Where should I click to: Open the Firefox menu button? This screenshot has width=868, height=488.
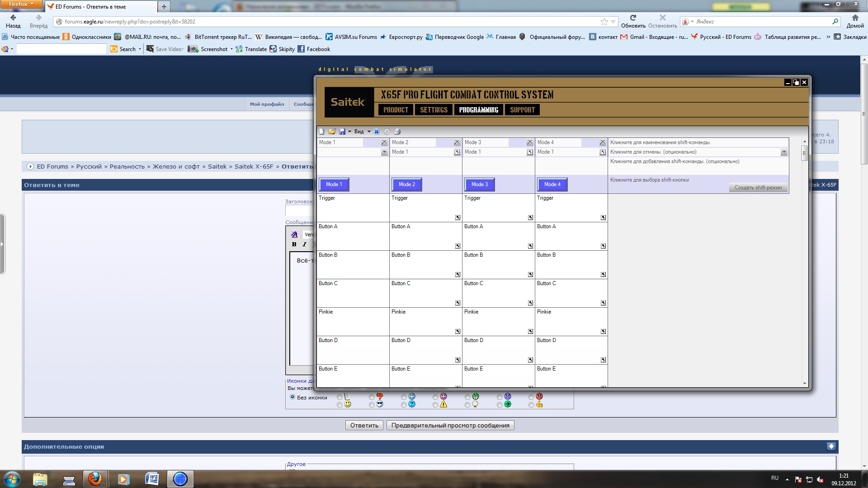click(x=21, y=4)
